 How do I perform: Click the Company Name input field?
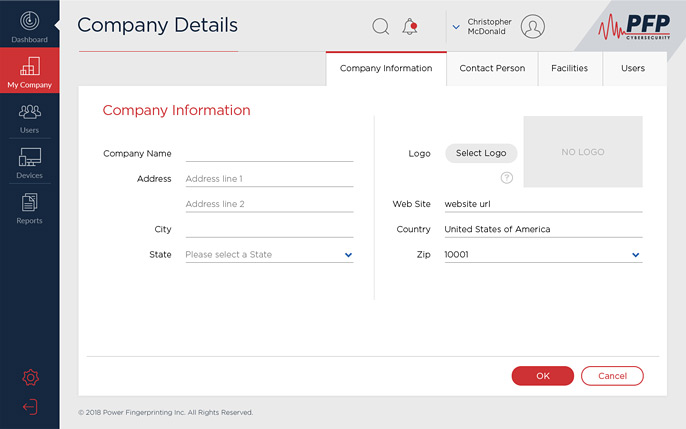pos(269,153)
